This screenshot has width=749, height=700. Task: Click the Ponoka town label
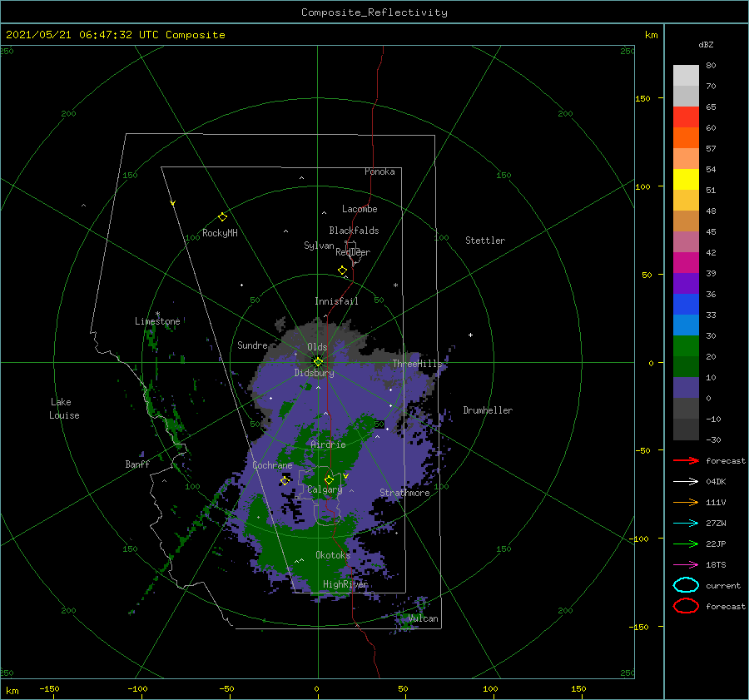pos(379,171)
